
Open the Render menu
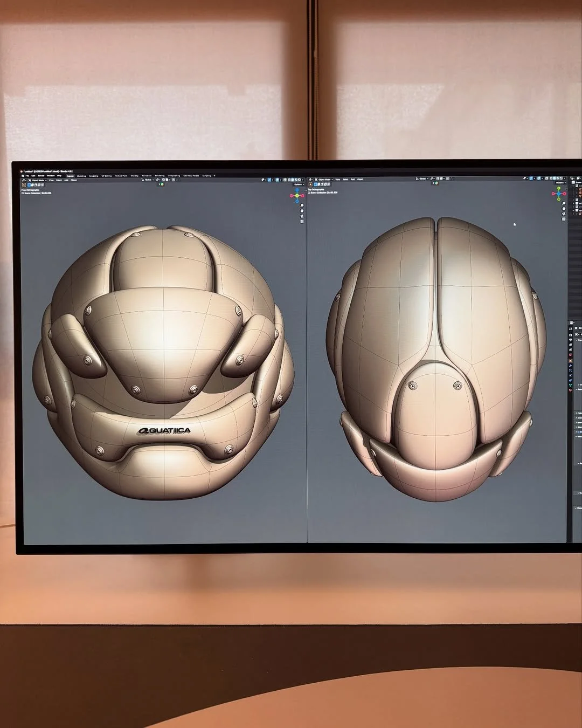[x=41, y=176]
